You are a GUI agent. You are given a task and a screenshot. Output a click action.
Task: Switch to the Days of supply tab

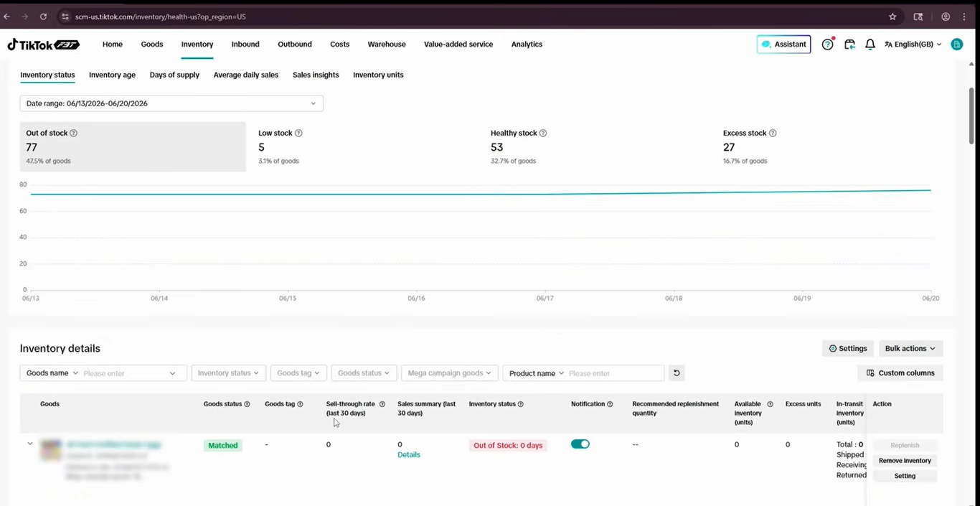click(174, 75)
